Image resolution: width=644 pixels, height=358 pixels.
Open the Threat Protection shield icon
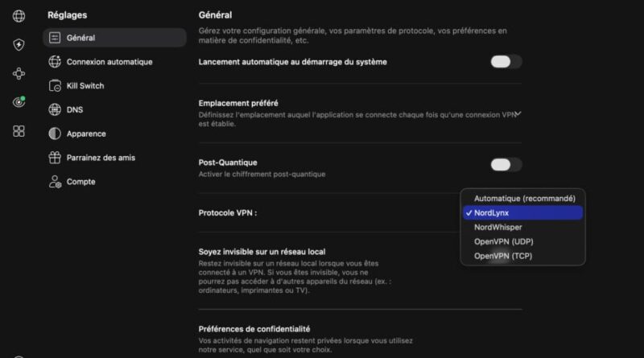(x=19, y=44)
